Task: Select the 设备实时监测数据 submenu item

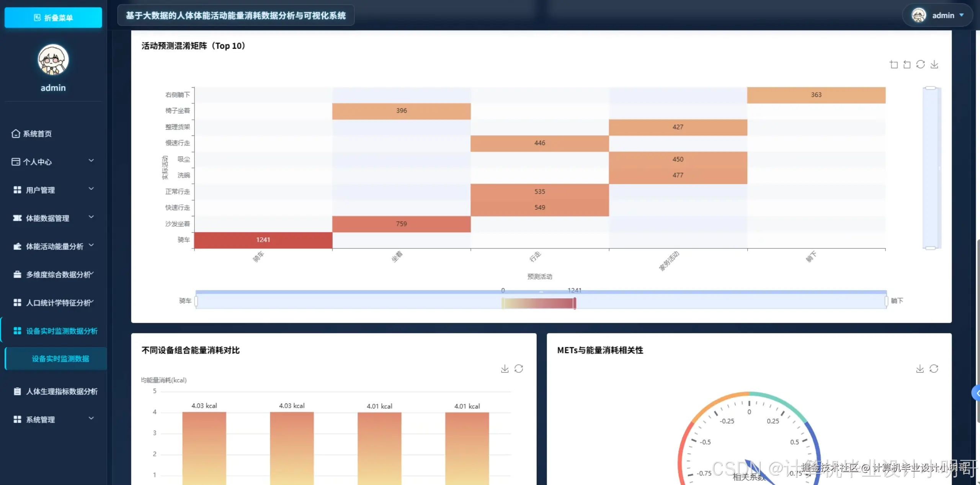Action: [60, 359]
